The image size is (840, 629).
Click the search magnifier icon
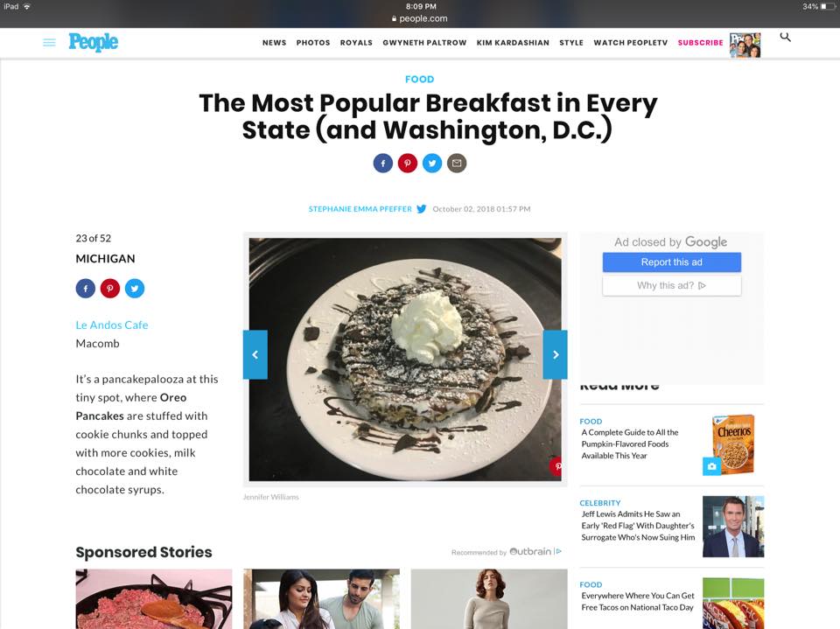coord(785,37)
